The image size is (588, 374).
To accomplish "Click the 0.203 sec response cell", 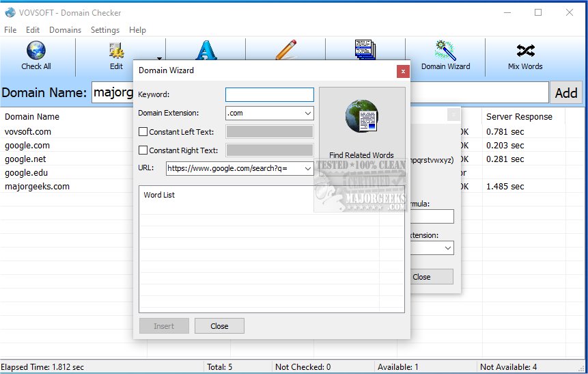I will (x=505, y=146).
